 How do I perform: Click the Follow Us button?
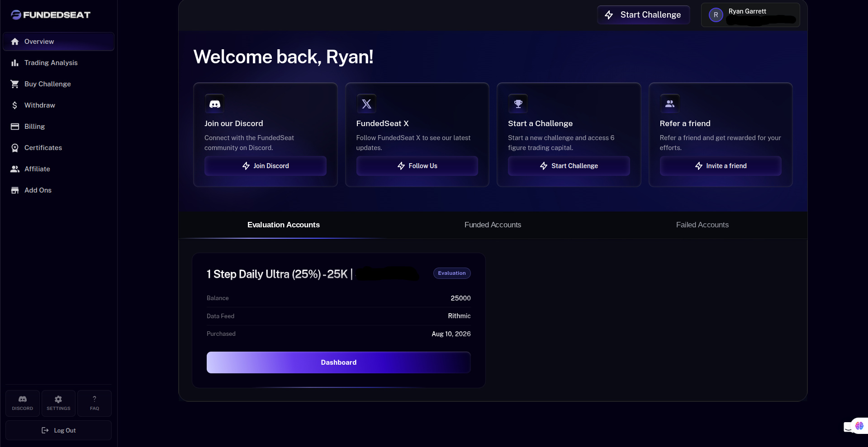(417, 166)
